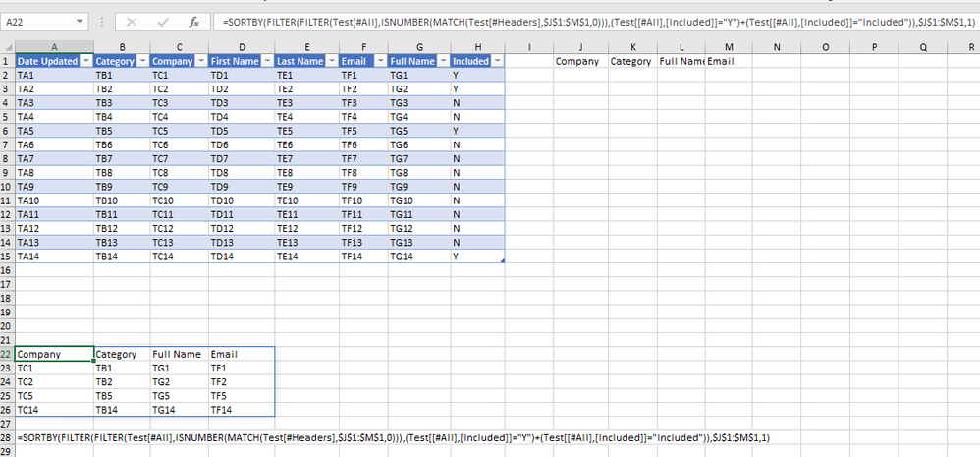Open Last Name filter dropdown
980x457 pixels.
332,61
